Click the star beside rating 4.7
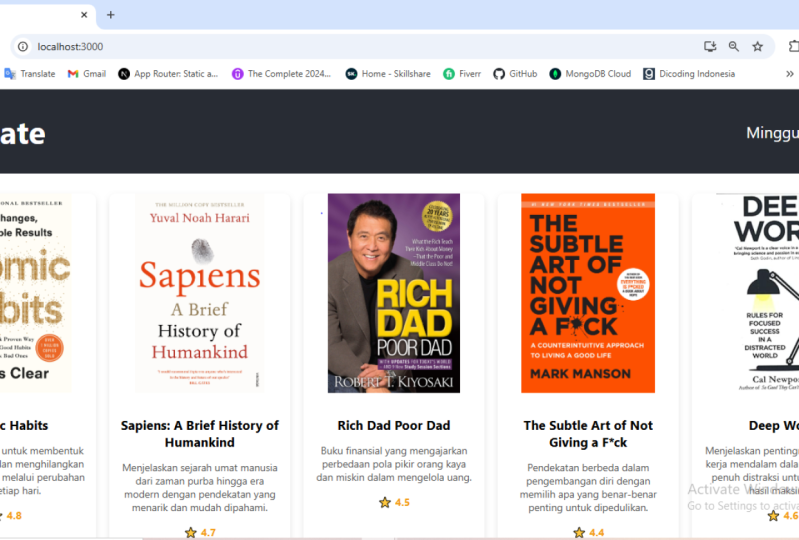The width and height of the screenshot is (799, 540). pos(191,533)
